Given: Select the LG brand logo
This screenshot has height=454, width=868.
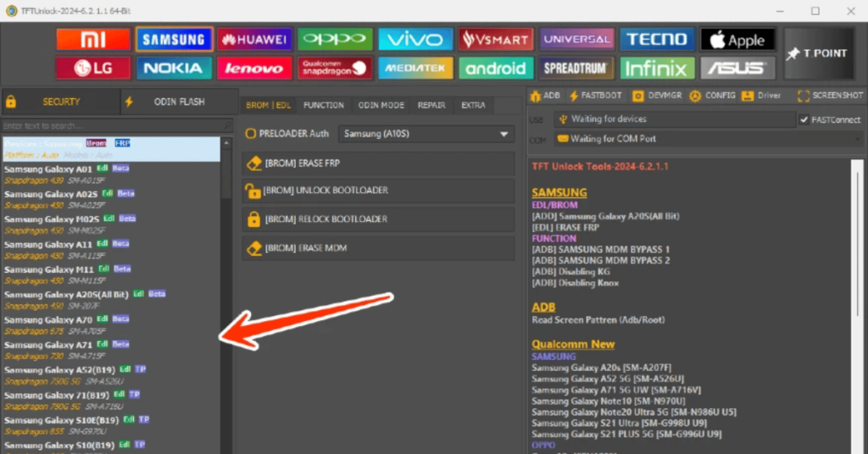Looking at the screenshot, I should pyautogui.click(x=93, y=68).
